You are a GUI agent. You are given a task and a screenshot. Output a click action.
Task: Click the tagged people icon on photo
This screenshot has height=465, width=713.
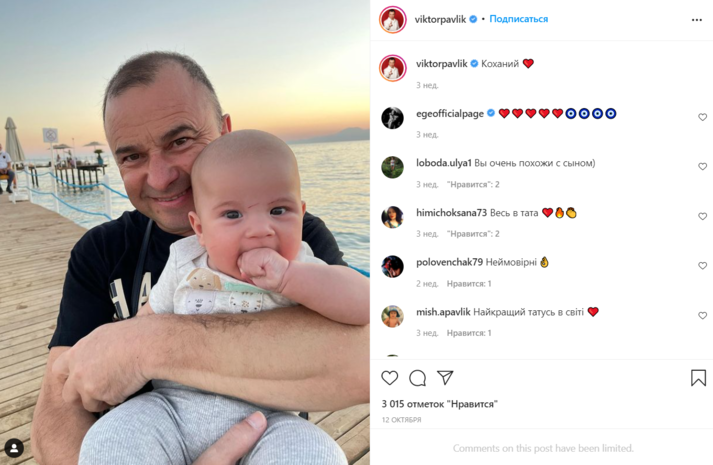click(14, 449)
